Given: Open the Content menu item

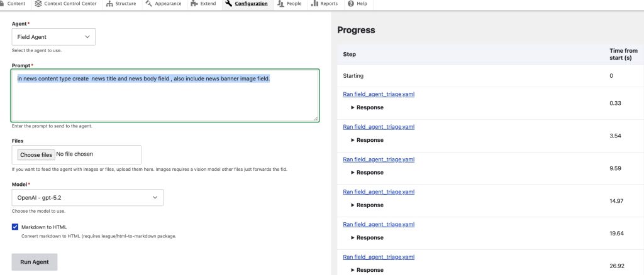Looking at the screenshot, I should coord(16,4).
